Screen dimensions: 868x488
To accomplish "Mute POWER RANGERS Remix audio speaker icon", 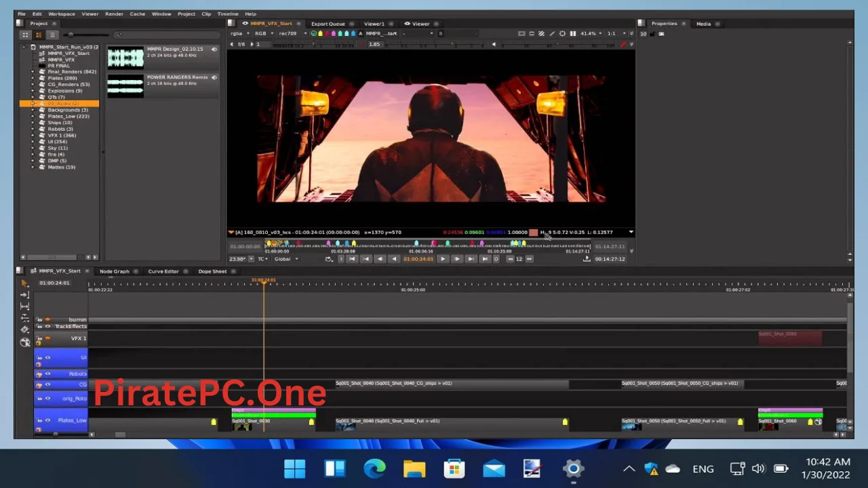I will point(214,77).
